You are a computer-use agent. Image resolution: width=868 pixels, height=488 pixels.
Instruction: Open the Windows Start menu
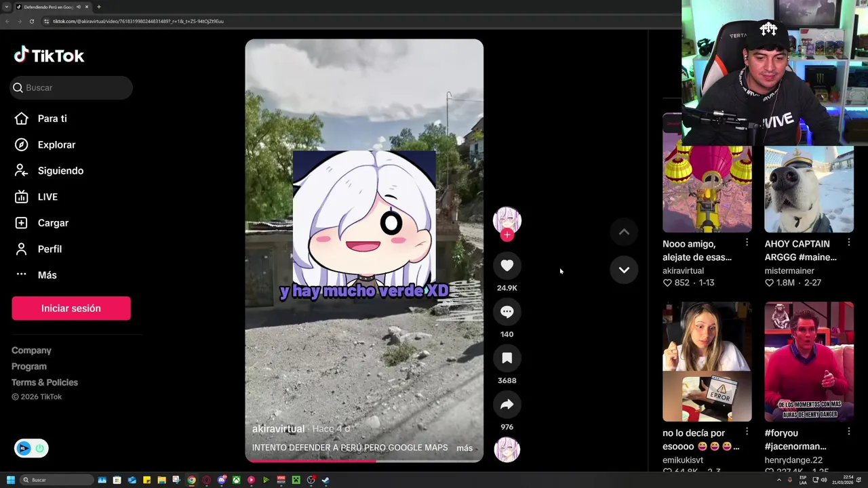click(10, 480)
